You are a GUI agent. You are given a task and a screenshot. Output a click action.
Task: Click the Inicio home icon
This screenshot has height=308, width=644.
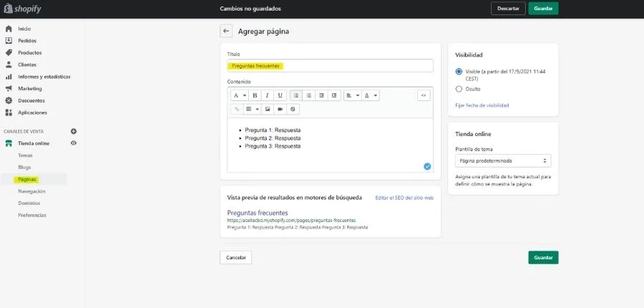9,29
